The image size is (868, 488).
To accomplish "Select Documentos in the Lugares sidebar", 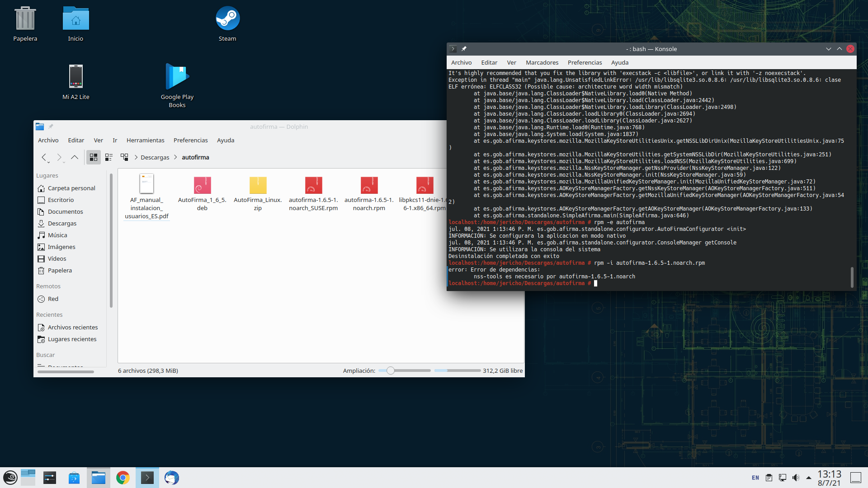I will [65, 211].
